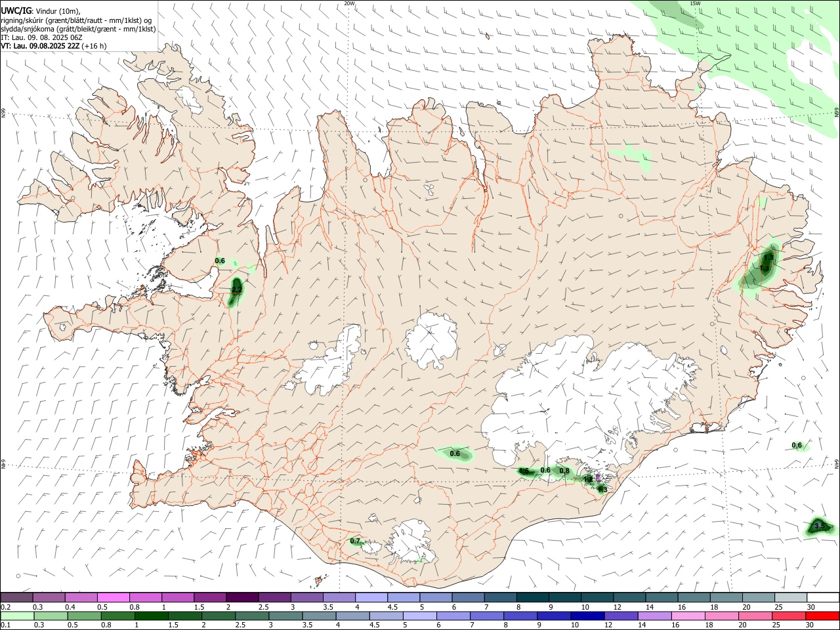Click the '0.2' snow legend number

coord(6,607)
